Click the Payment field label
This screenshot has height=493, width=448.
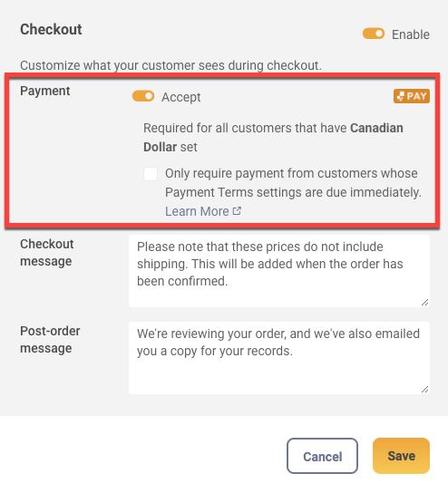(x=45, y=91)
